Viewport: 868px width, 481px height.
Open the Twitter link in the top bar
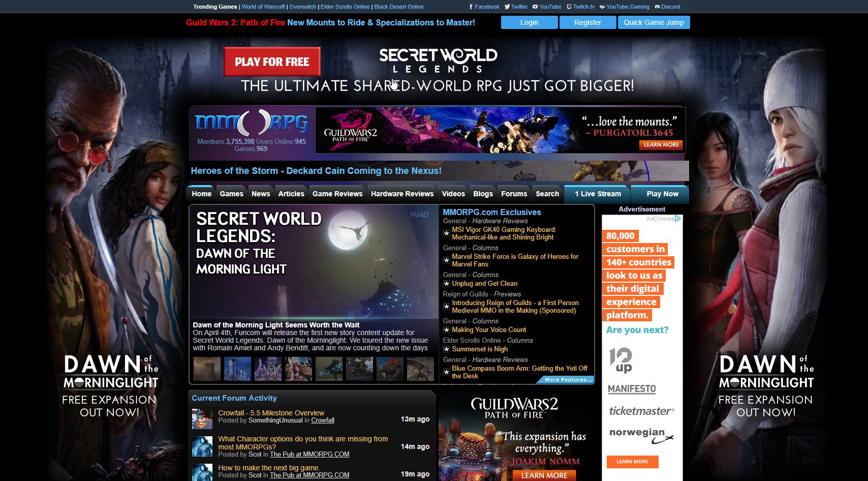click(516, 7)
